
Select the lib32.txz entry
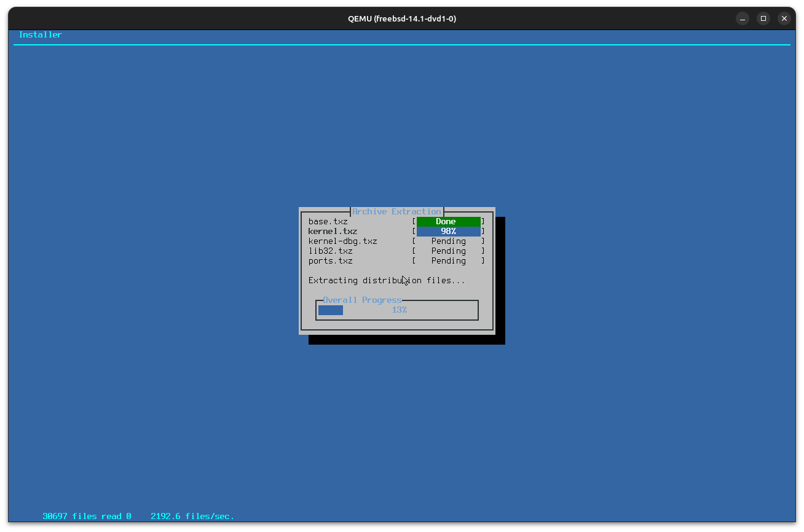[x=330, y=251]
